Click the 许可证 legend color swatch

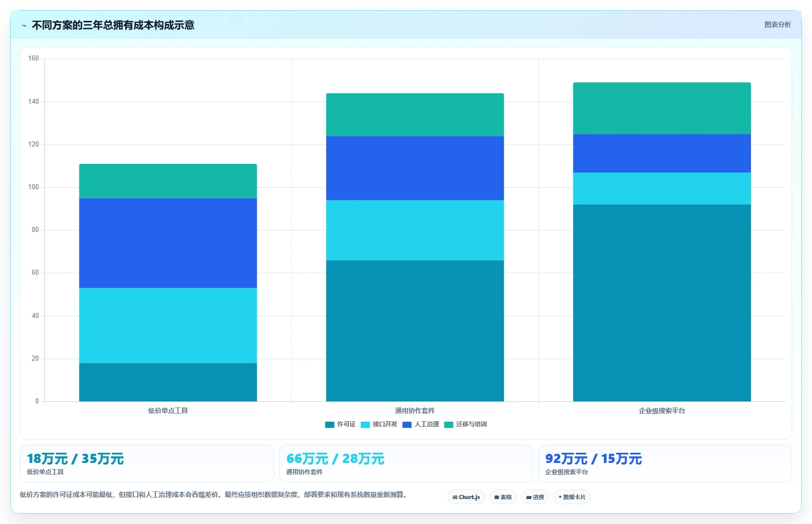(329, 424)
